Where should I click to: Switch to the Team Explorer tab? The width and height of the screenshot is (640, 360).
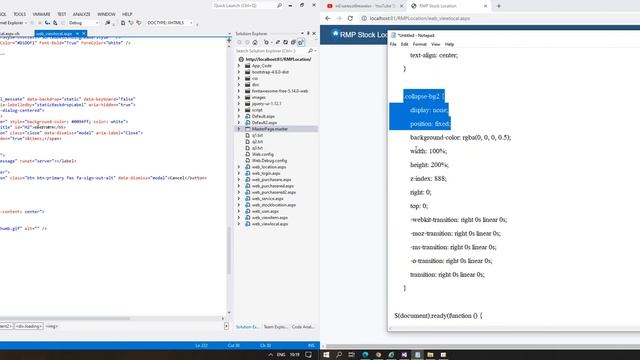point(275,327)
